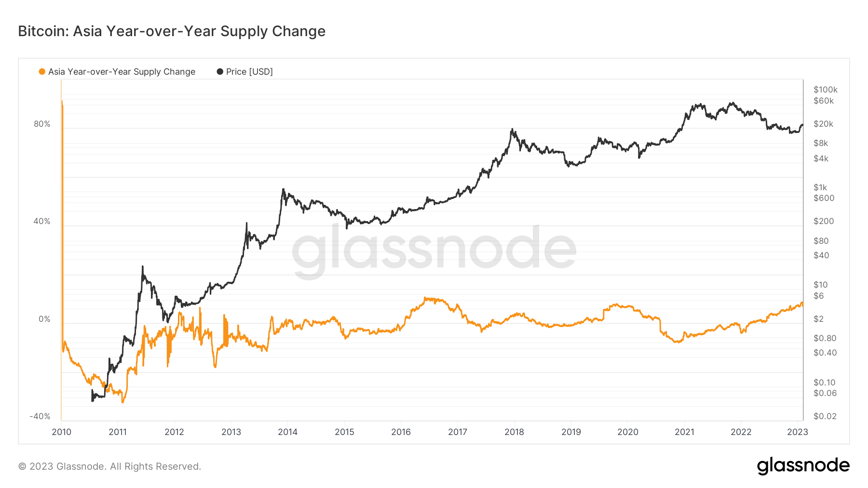The width and height of the screenshot is (868, 488).
Task: Toggle the Price [USD] legend series
Action: [x=249, y=72]
